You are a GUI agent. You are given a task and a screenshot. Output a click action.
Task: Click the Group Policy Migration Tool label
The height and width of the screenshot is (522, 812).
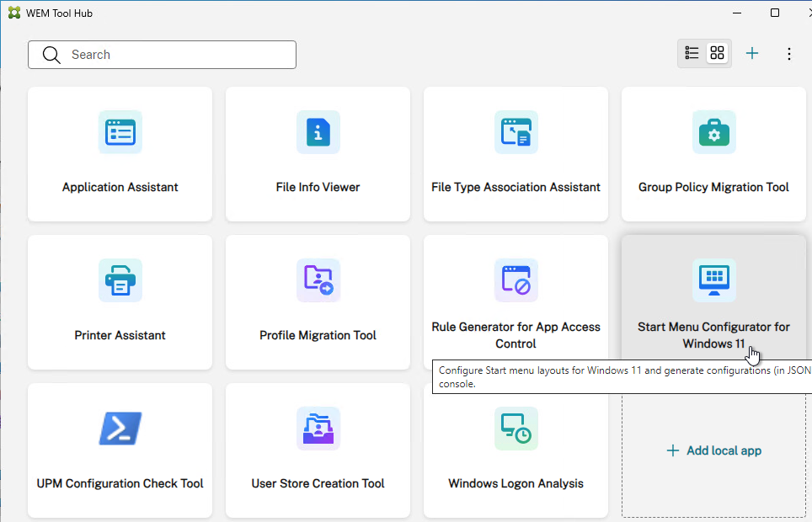(713, 187)
